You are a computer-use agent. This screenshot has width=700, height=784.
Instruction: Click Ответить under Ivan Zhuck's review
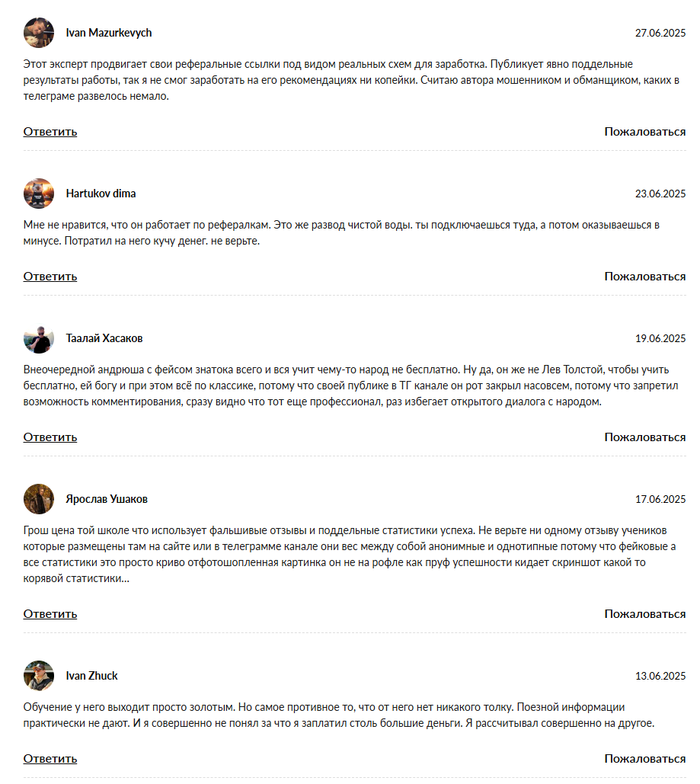point(50,759)
